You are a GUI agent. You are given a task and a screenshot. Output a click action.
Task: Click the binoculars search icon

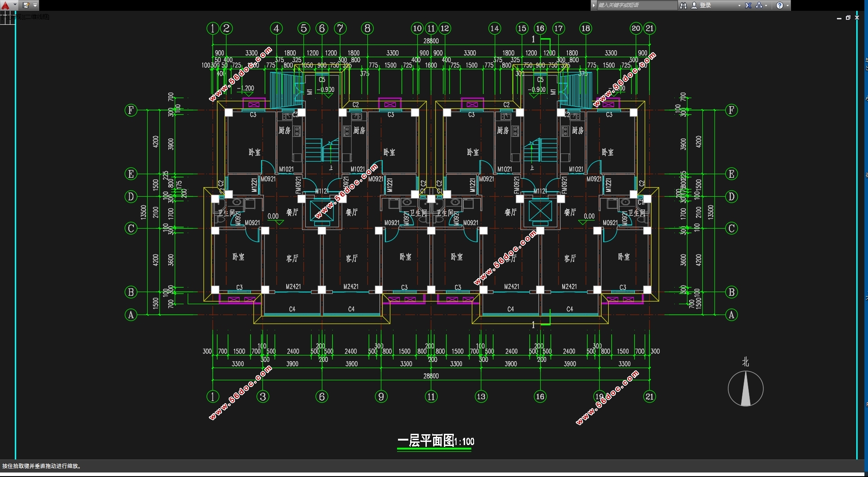click(683, 5)
